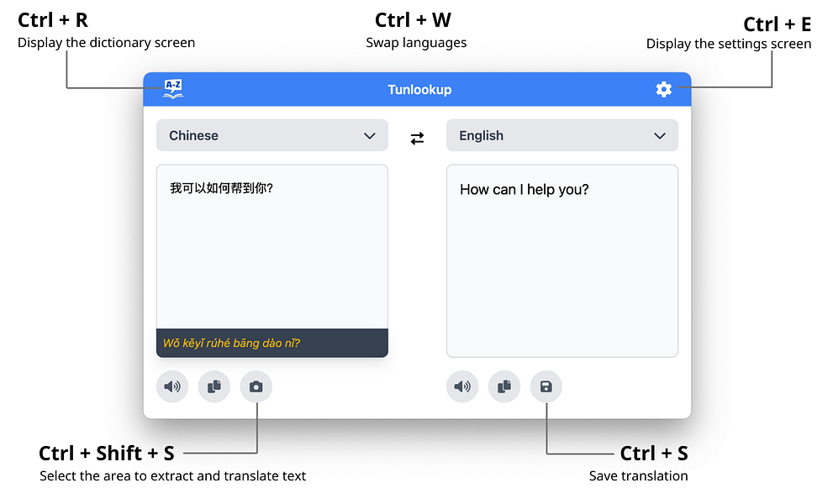
Task: Play audio of the English translation
Action: pyautogui.click(x=462, y=386)
